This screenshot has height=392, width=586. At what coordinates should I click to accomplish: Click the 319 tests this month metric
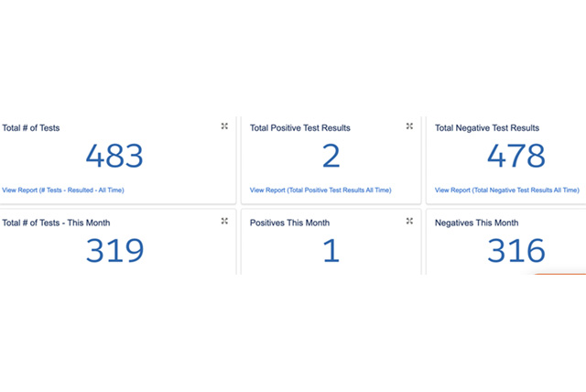114,250
